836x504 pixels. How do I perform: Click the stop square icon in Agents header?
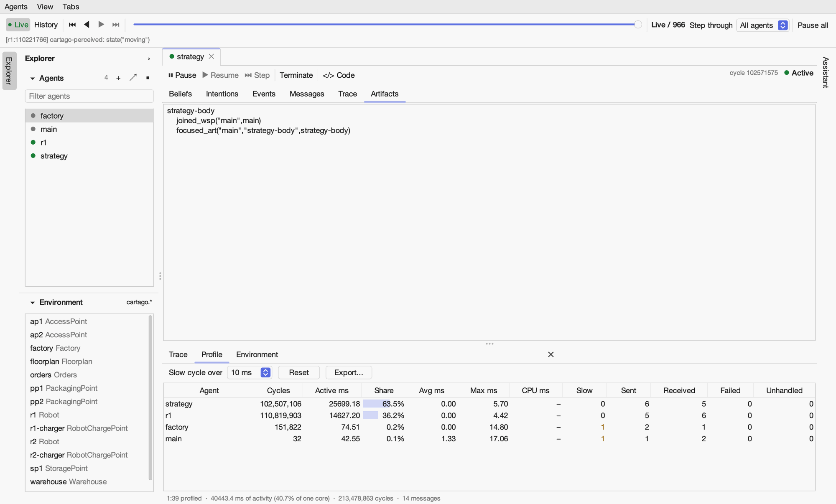coord(148,78)
